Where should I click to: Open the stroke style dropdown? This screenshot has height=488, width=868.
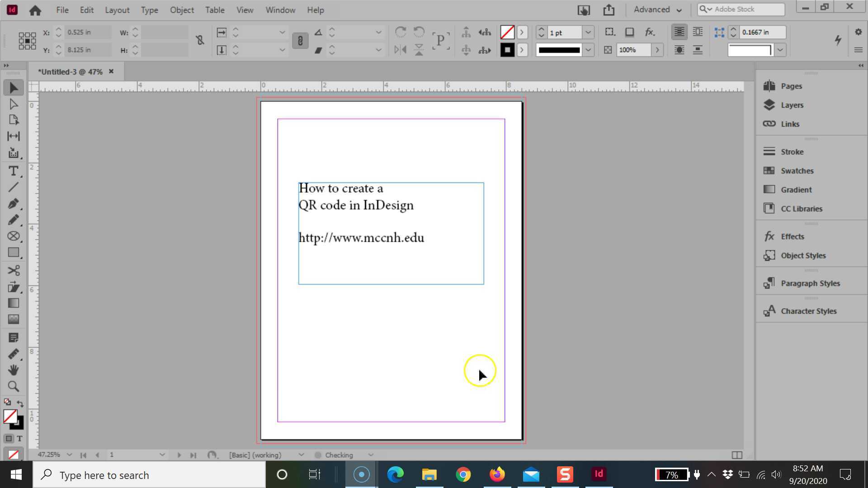coord(588,50)
